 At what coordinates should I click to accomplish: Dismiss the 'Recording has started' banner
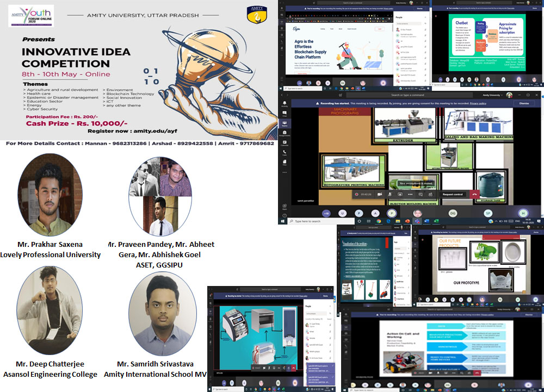click(524, 103)
